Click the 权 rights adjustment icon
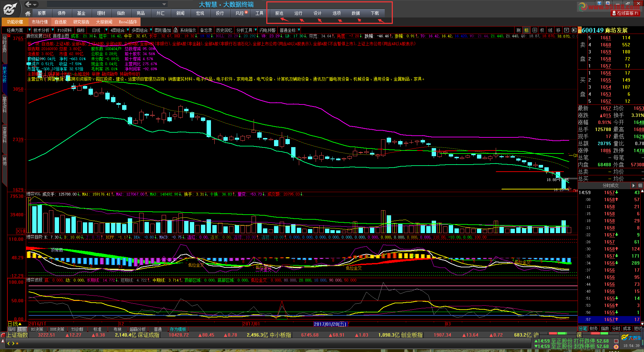Screen dimensions: 644x352 [x=542, y=30]
